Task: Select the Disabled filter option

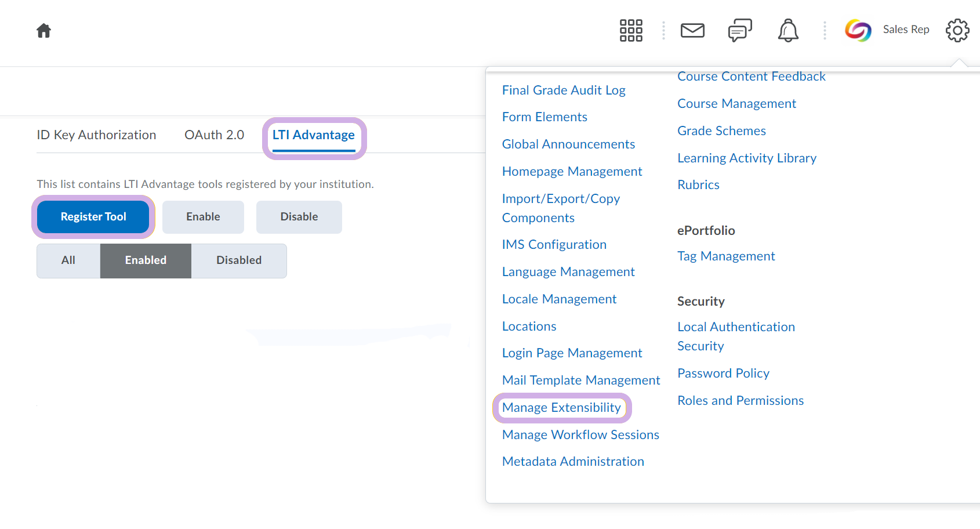Action: click(x=239, y=260)
